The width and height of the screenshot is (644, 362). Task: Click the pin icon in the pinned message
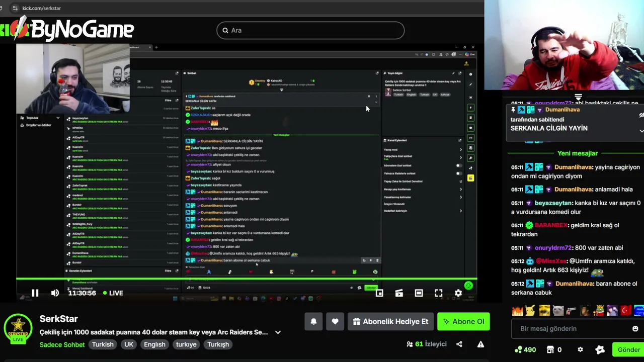513,110
